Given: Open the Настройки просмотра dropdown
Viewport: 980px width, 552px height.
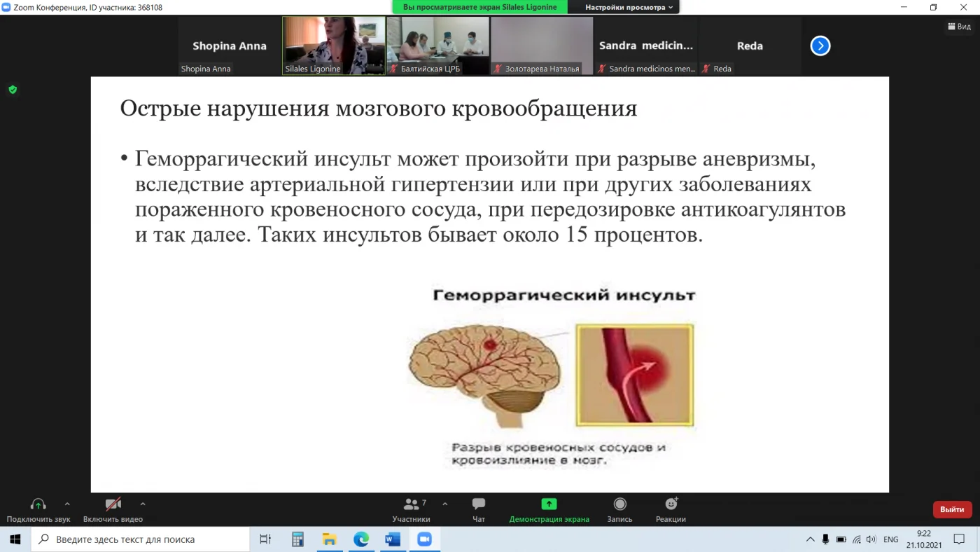Looking at the screenshot, I should pyautogui.click(x=629, y=7).
